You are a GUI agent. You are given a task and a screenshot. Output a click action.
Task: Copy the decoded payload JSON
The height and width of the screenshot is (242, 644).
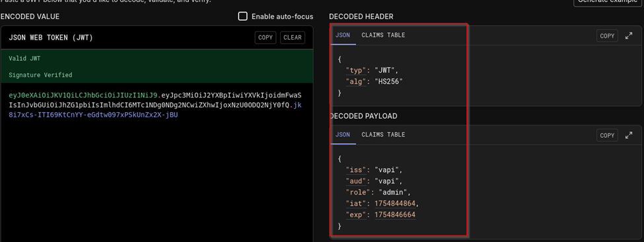(607, 135)
